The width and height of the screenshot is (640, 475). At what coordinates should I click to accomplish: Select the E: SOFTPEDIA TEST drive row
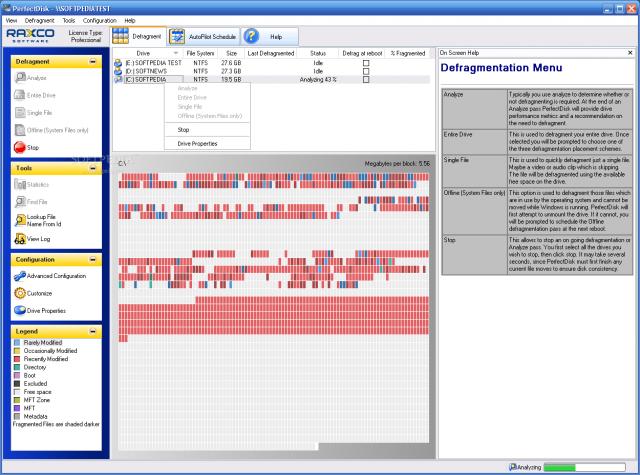point(271,63)
